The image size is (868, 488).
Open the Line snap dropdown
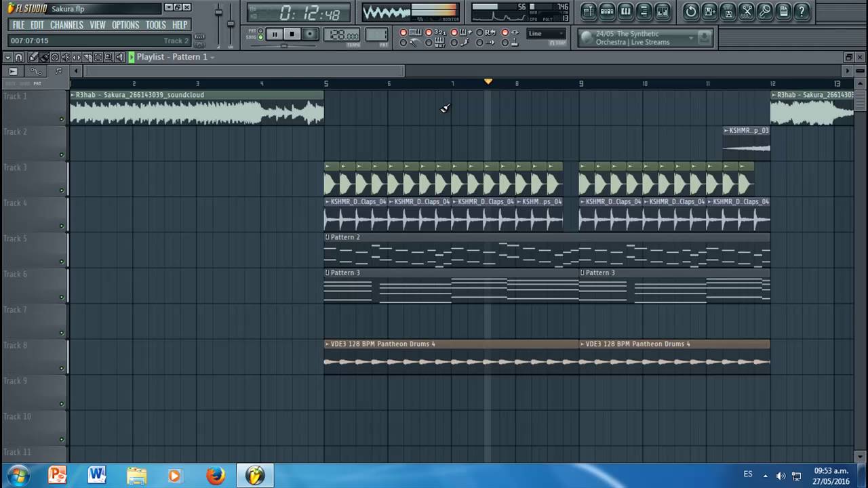(x=547, y=33)
